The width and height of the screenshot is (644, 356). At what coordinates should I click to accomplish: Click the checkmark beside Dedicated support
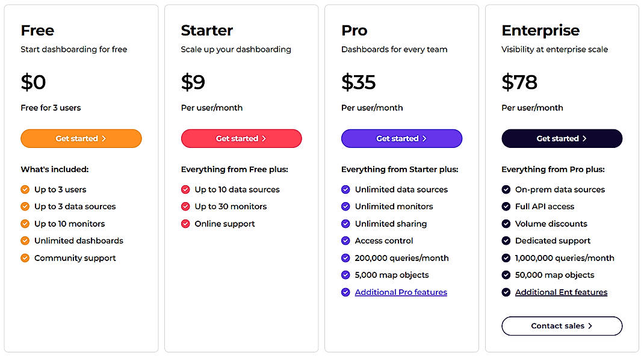[x=506, y=241]
